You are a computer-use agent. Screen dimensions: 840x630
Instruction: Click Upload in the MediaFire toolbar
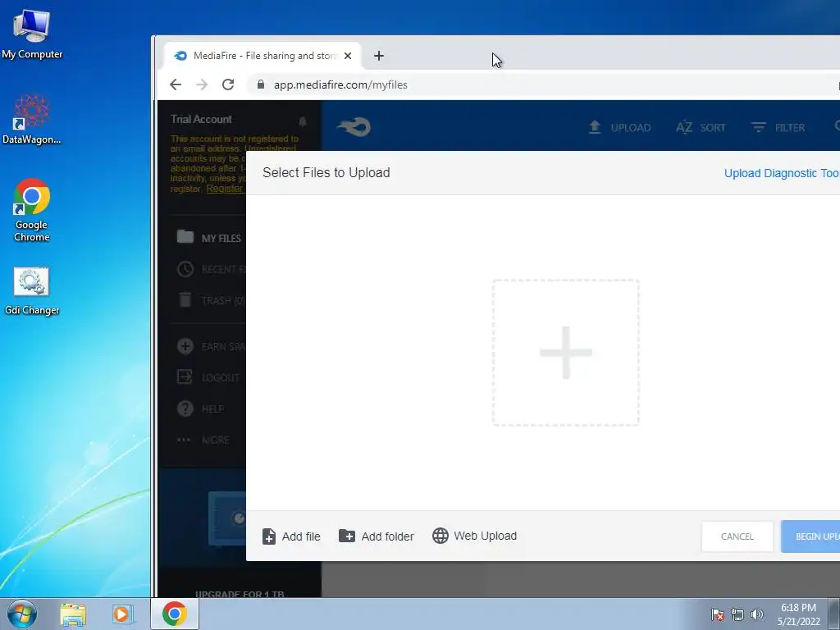click(619, 127)
